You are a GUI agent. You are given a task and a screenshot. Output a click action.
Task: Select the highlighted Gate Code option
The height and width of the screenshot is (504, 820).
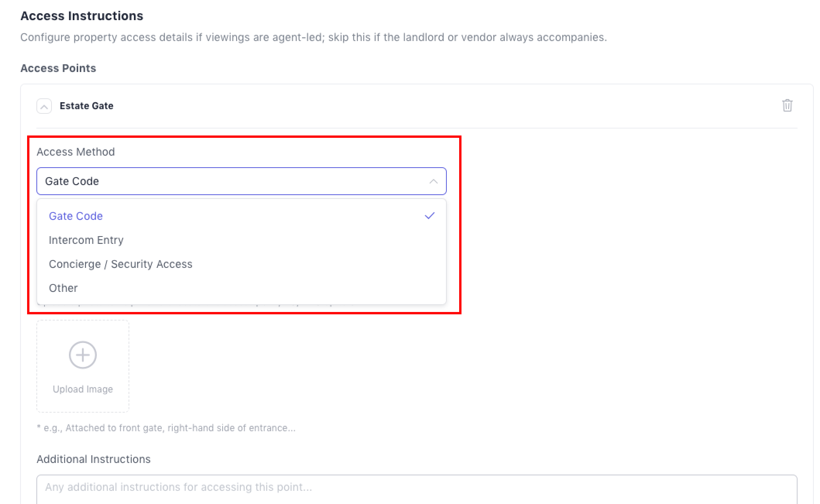(x=76, y=216)
